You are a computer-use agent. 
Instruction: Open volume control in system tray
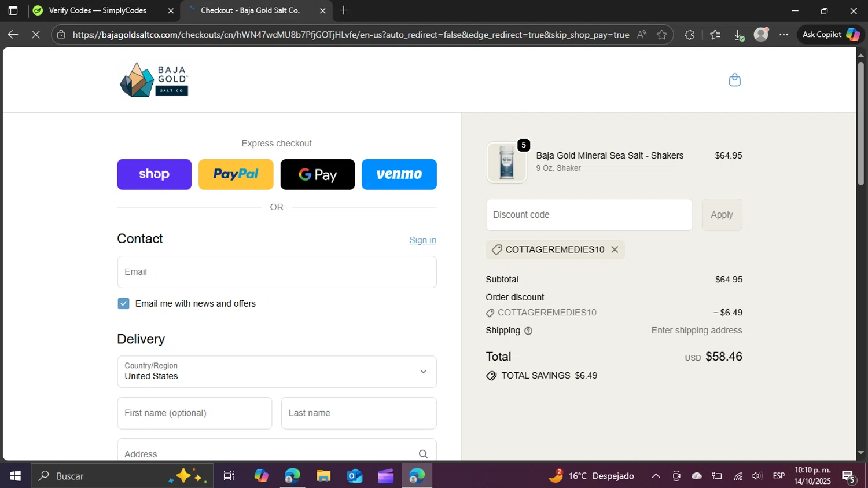click(x=757, y=476)
